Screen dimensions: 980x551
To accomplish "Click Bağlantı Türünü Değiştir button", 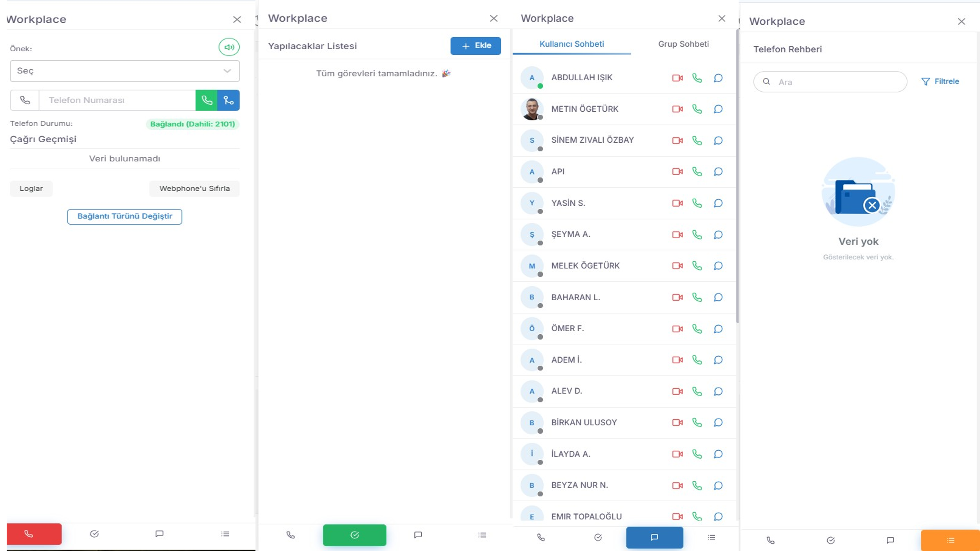I will (x=125, y=216).
